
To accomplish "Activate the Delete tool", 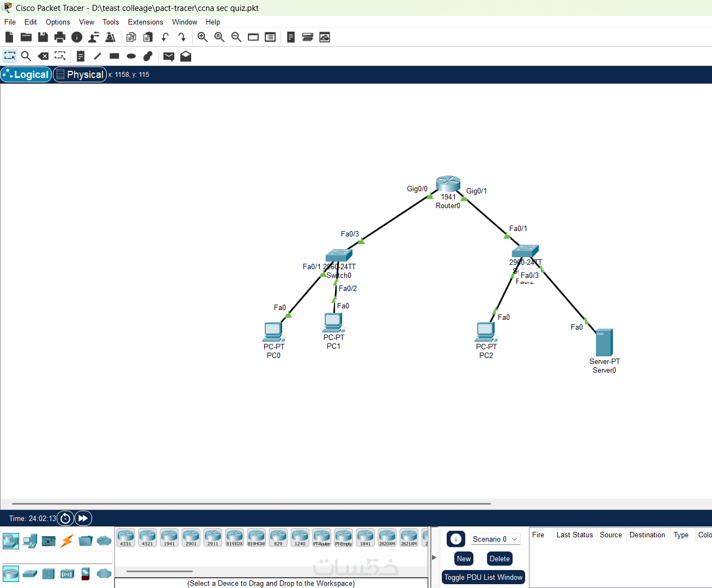I will [43, 56].
